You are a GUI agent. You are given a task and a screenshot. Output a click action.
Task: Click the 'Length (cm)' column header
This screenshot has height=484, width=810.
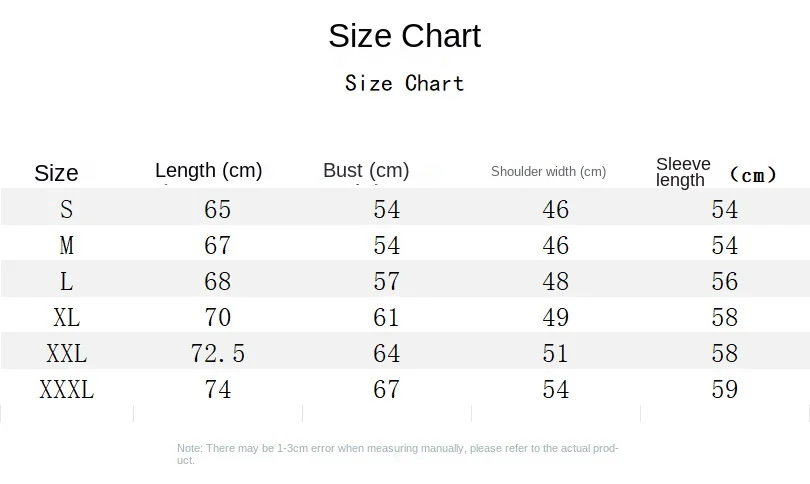tap(209, 170)
